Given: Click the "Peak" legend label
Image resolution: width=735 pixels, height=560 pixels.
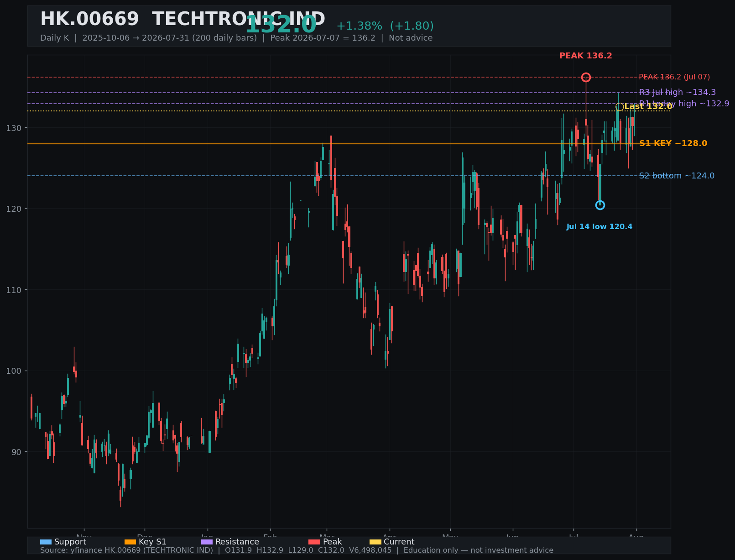Looking at the screenshot, I should click(x=333, y=542).
